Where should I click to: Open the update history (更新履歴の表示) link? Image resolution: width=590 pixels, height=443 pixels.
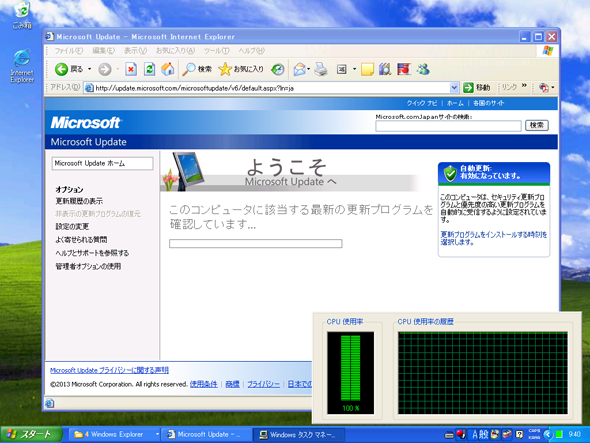pos(79,201)
